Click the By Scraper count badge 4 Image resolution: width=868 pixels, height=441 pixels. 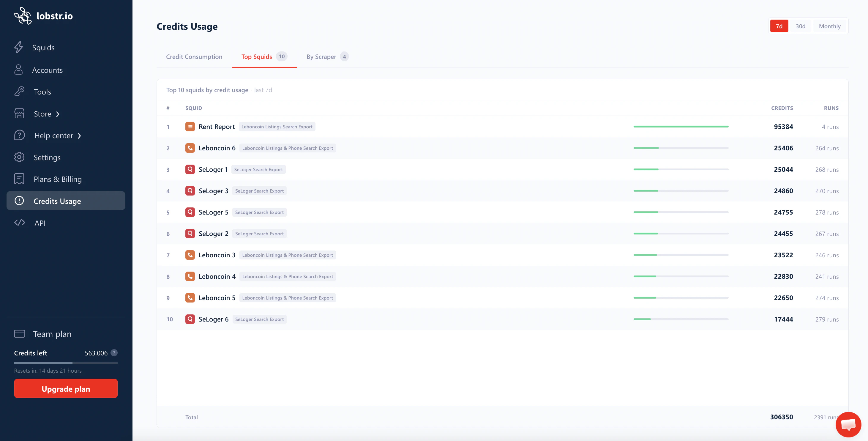(344, 56)
